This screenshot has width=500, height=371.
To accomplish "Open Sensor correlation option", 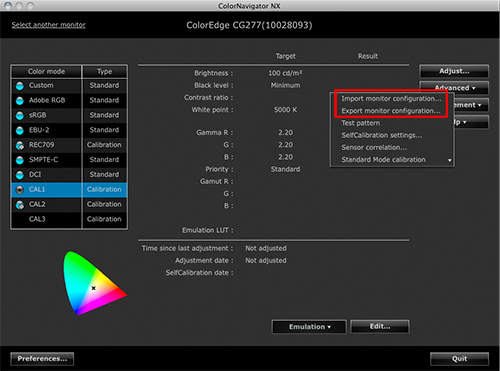I will [374, 147].
